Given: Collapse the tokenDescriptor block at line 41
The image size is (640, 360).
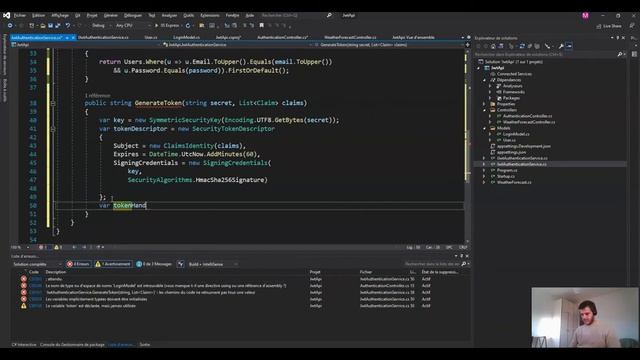Looking at the screenshot, I should 53,129.
